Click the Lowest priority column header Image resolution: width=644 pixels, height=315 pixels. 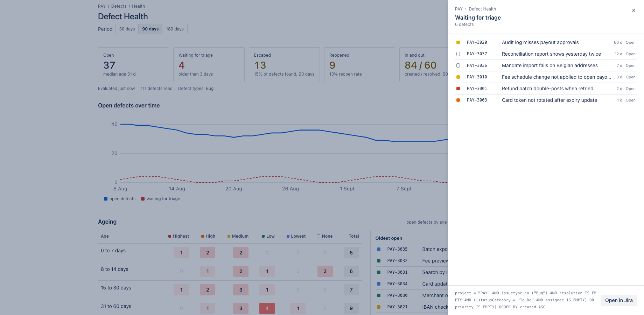296,236
